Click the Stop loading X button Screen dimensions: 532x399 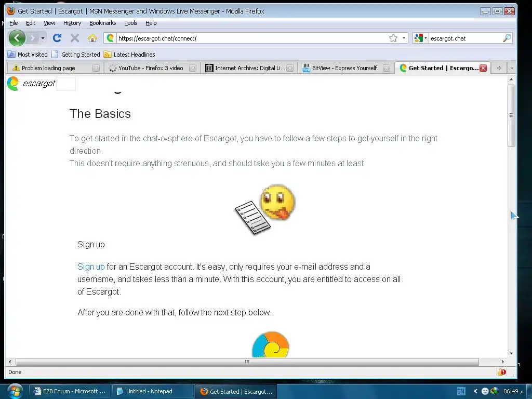(75, 38)
